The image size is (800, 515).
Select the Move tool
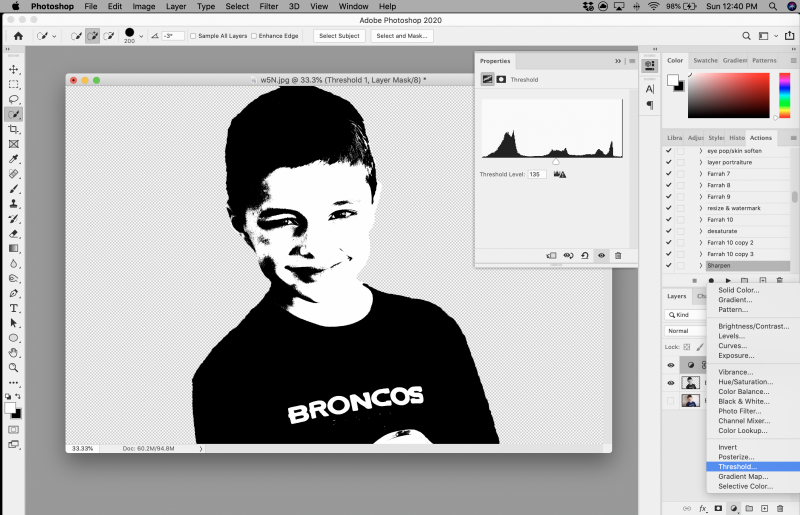(x=14, y=69)
